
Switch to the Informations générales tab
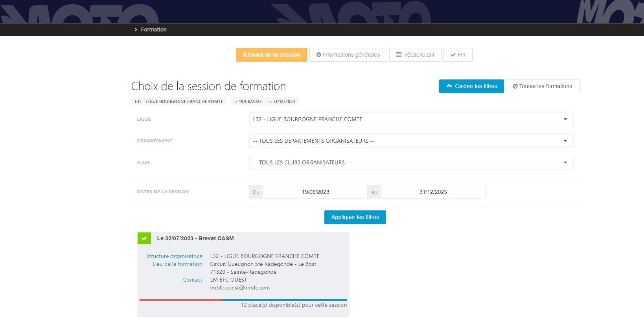(348, 55)
